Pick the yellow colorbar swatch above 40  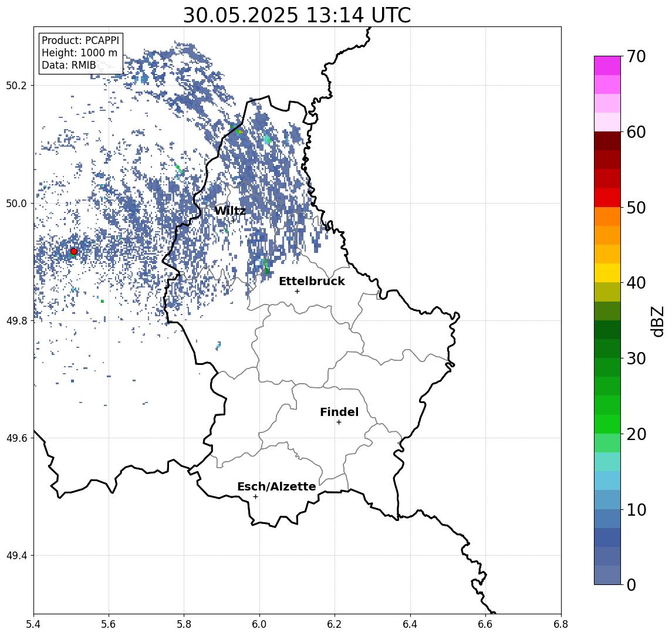point(607,273)
